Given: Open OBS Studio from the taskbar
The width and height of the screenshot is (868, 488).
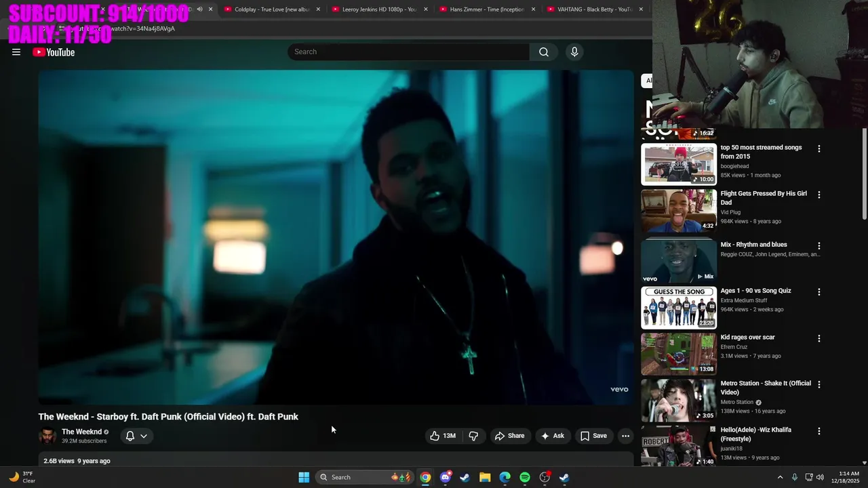Looking at the screenshot, I should tap(545, 477).
